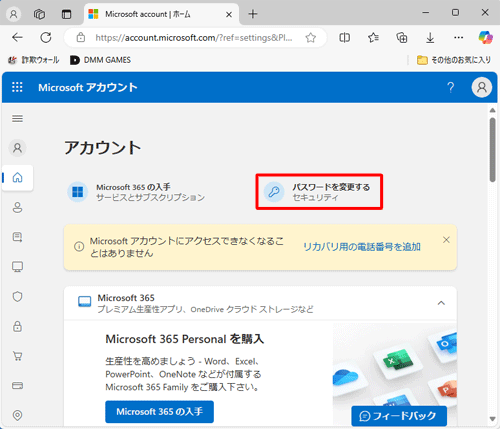Select the Home sidebar item

(x=18, y=178)
